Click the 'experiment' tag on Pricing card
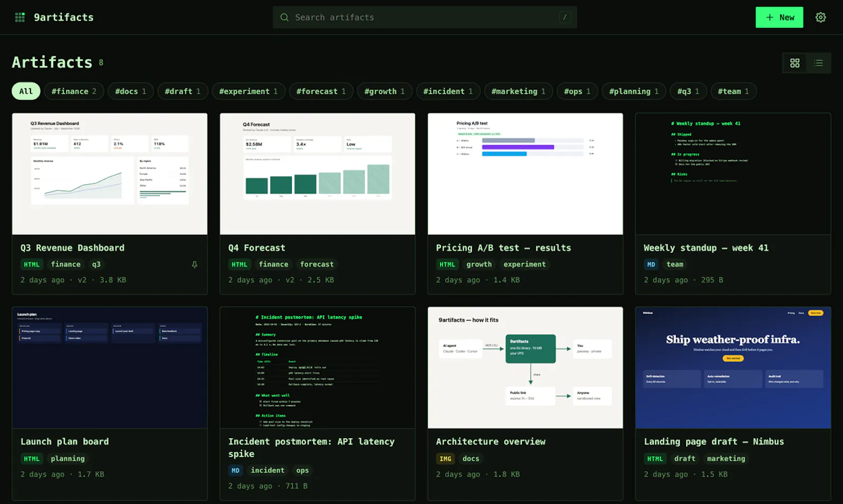The width and height of the screenshot is (843, 504). [x=524, y=264]
